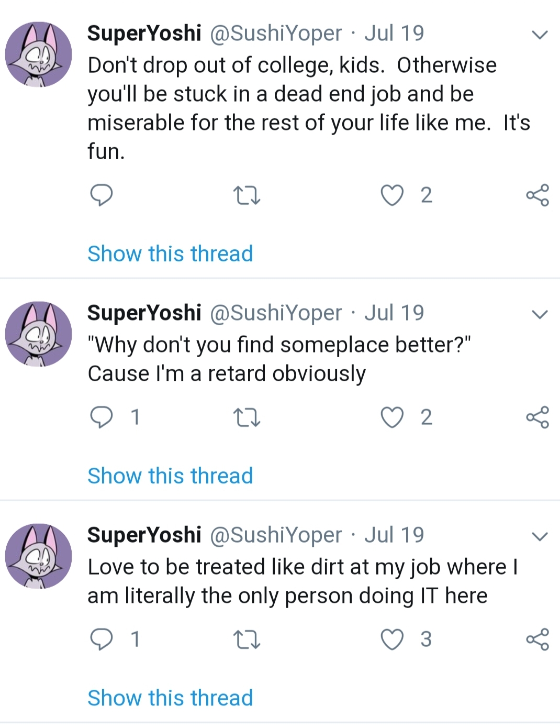Viewport: 560px width, 728px height.
Task: Retweet the 'find someplace better' tweet
Action: coord(246,417)
